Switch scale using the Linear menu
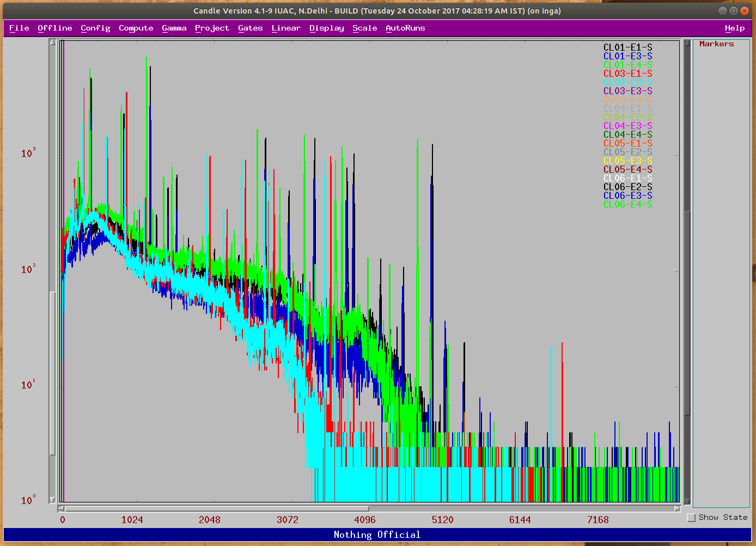Image resolution: width=756 pixels, height=546 pixels. 285,28
